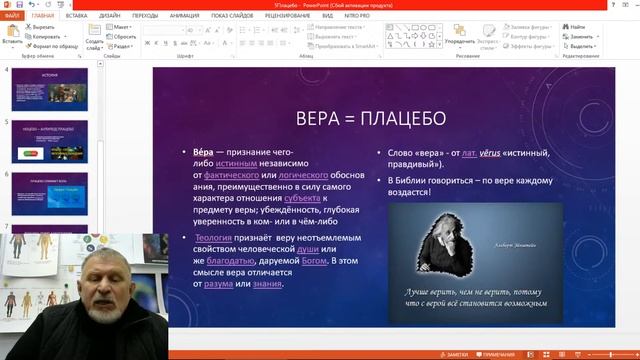
Task: Align text left in paragraph group
Action: tap(242, 43)
